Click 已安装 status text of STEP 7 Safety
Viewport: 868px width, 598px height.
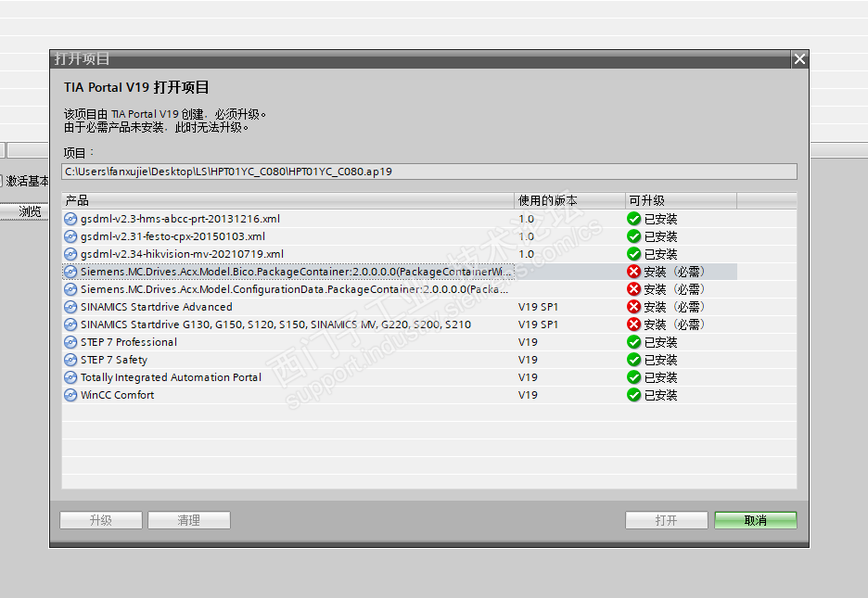661,360
